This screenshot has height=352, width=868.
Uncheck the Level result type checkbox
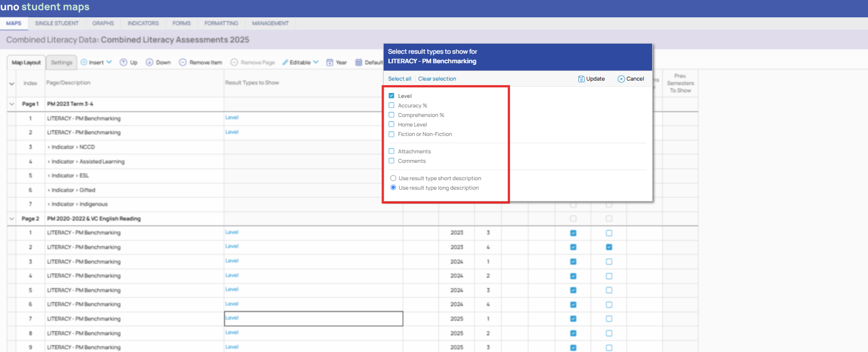tap(391, 96)
